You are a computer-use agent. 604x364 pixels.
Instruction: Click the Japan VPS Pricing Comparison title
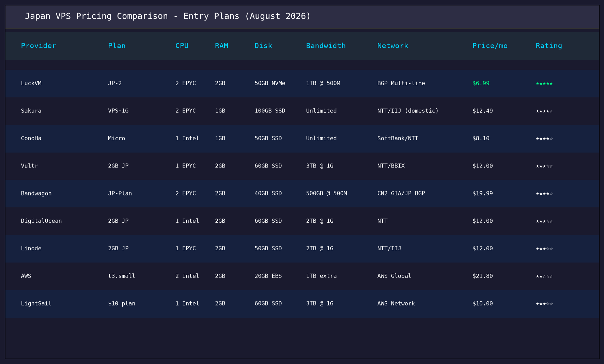pyautogui.click(x=168, y=16)
